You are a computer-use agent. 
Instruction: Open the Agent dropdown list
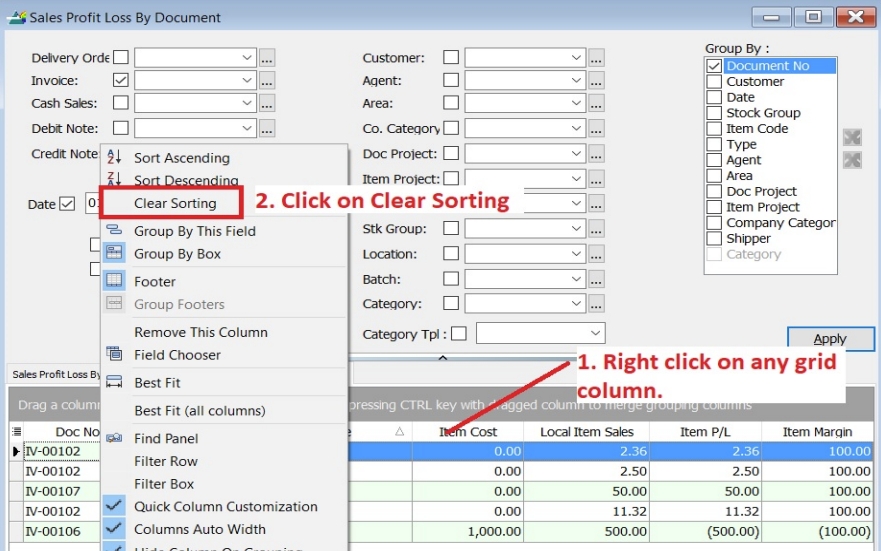click(x=576, y=81)
